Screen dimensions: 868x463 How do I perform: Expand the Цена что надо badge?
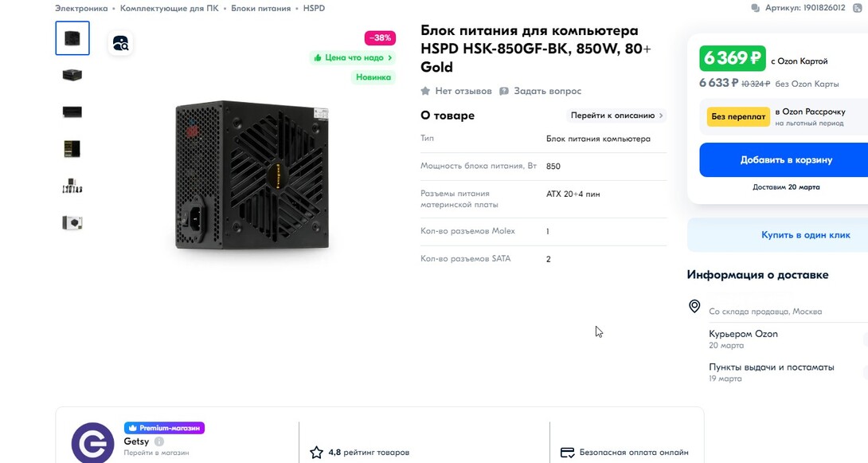[353, 57]
